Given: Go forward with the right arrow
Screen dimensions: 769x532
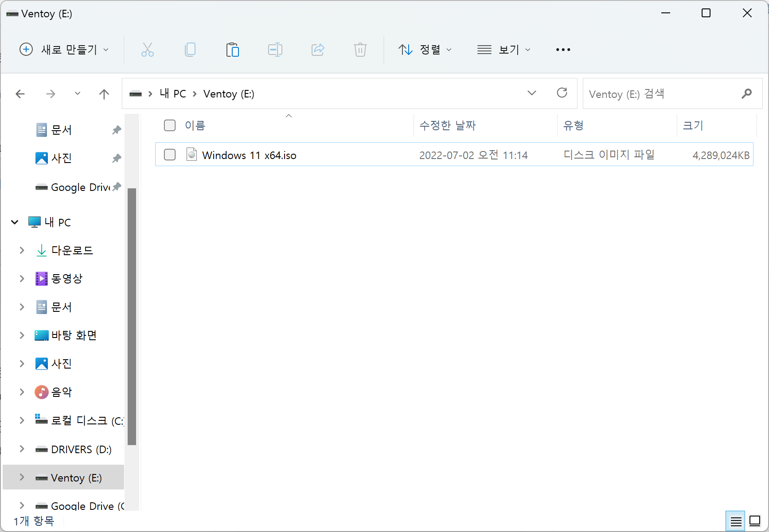Looking at the screenshot, I should click(x=51, y=94).
